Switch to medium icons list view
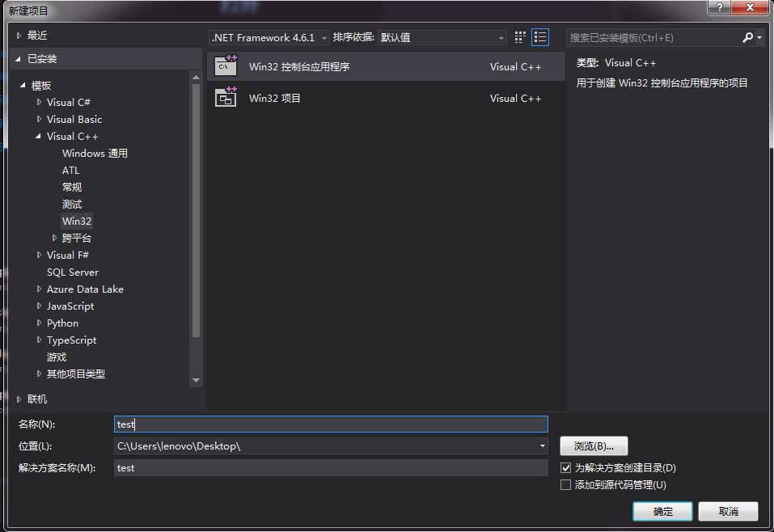 (540, 37)
